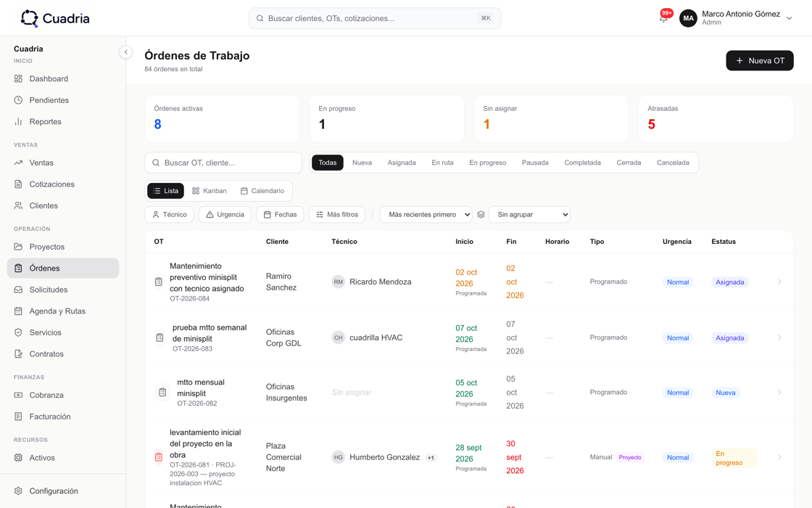
Task: Filter by Nueva status tab
Action: coord(362,163)
